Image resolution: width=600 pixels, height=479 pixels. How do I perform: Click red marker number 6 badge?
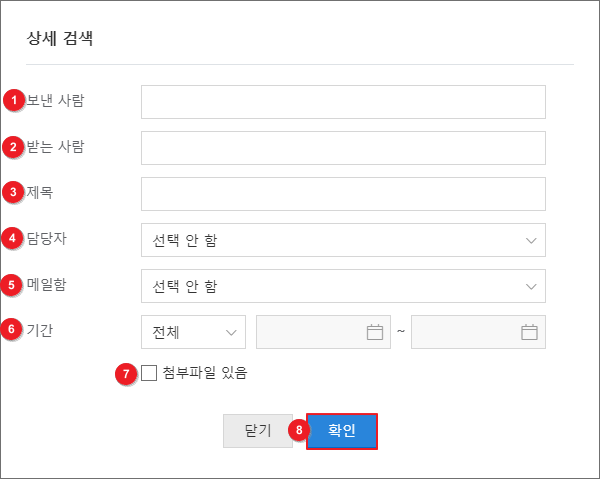(14, 331)
